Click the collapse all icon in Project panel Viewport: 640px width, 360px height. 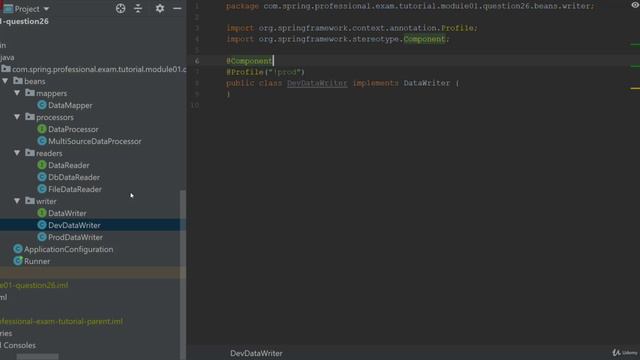(138, 8)
